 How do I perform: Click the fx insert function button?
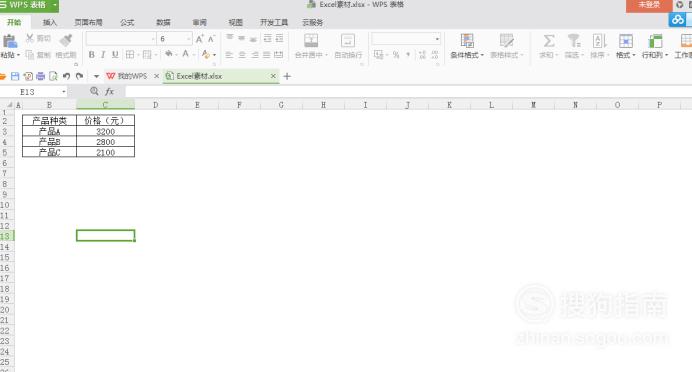109,92
